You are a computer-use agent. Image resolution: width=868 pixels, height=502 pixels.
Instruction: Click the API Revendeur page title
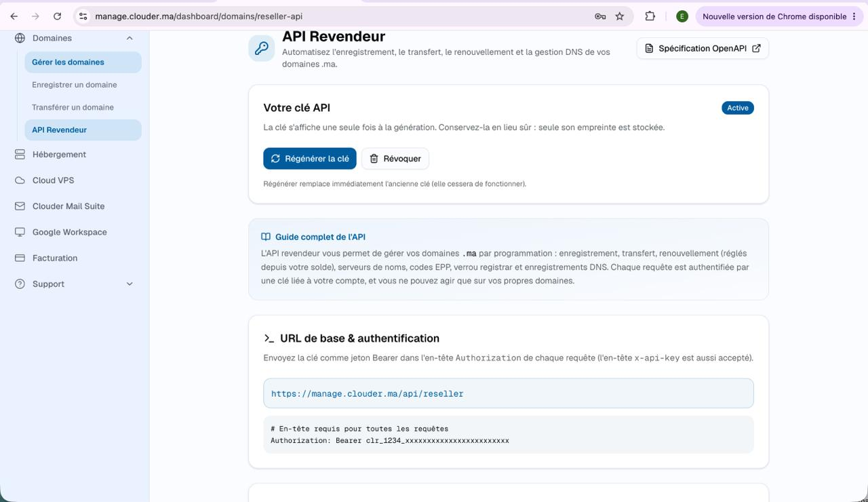coord(334,37)
